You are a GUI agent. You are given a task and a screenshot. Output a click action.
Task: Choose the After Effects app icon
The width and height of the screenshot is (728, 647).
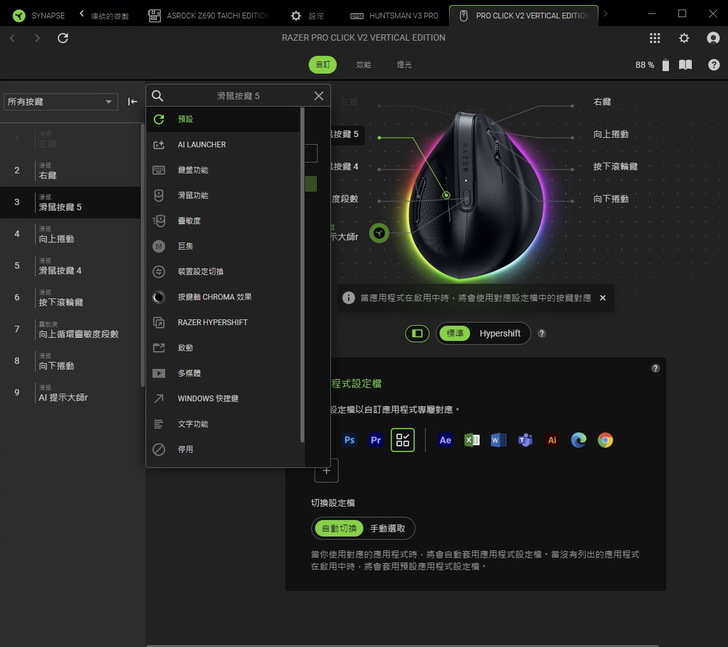(445, 440)
